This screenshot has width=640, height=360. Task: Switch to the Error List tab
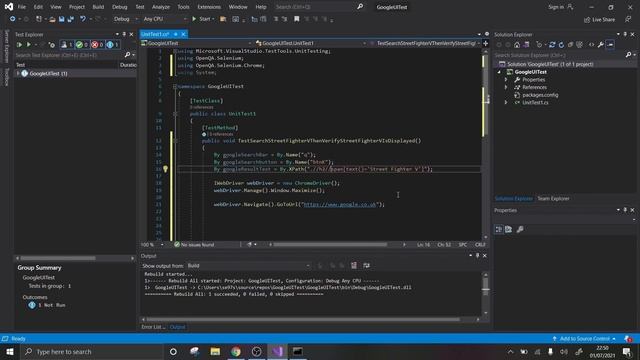(x=153, y=327)
